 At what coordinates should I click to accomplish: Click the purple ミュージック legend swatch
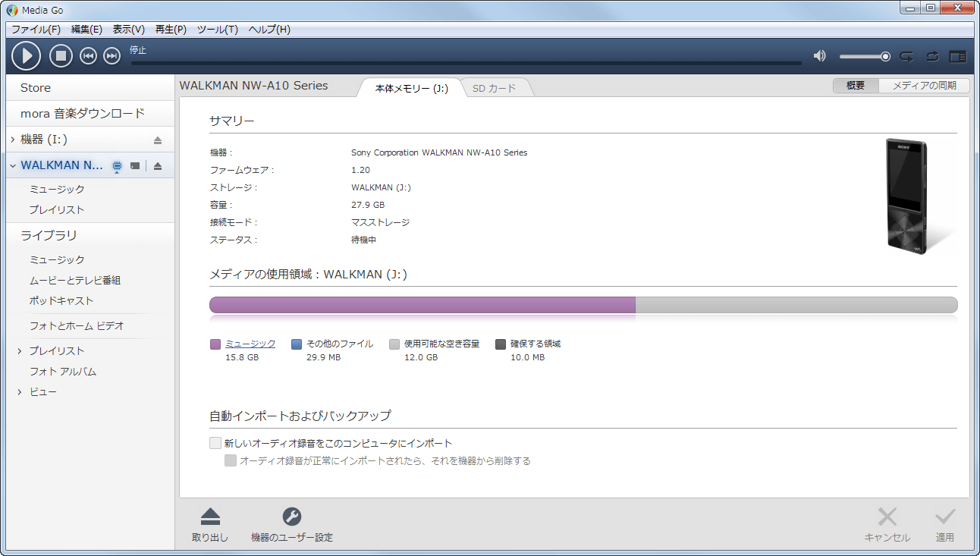(215, 344)
